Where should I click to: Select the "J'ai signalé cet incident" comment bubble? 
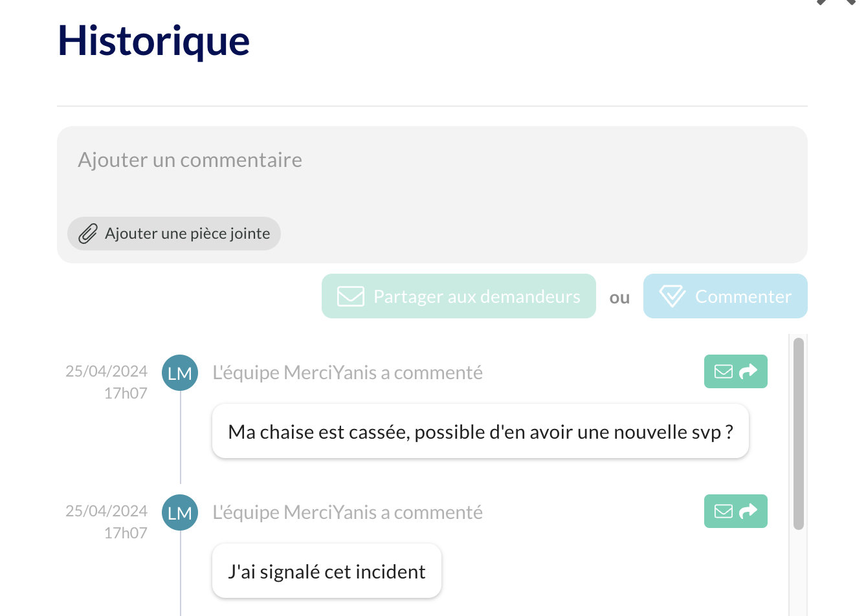326,571
